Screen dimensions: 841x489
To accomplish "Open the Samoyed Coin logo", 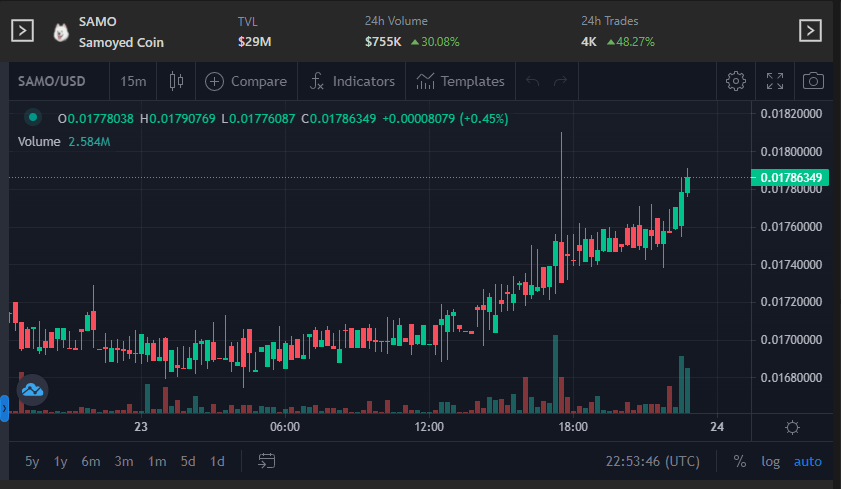I will click(61, 32).
